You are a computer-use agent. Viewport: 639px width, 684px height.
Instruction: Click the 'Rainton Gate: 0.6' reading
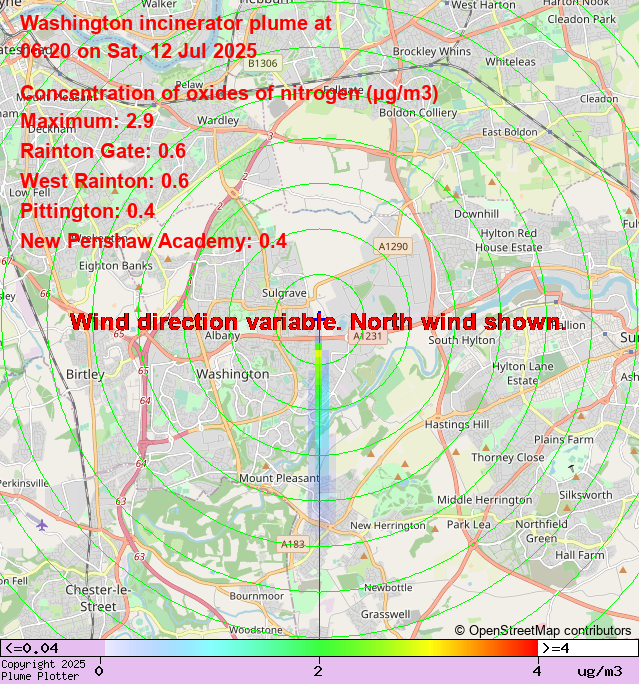click(103, 151)
